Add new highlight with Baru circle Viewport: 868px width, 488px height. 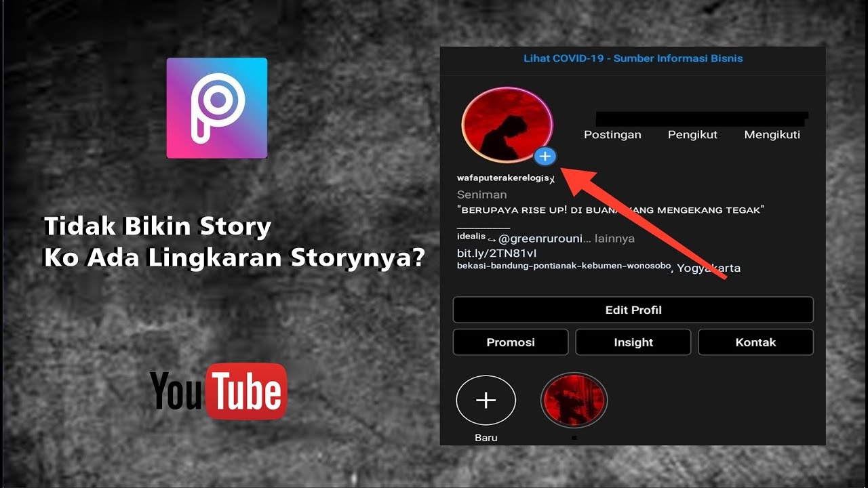point(486,401)
